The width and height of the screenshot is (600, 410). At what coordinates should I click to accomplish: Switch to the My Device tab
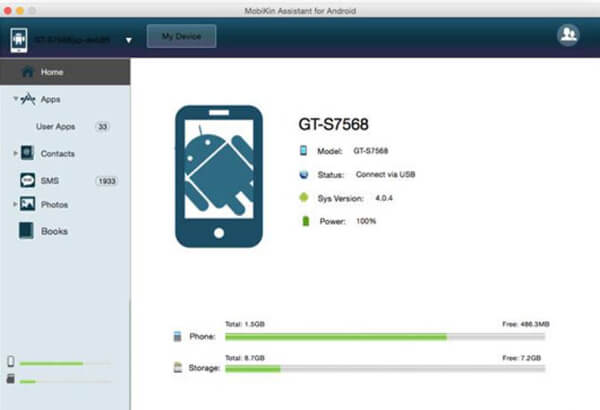(182, 38)
